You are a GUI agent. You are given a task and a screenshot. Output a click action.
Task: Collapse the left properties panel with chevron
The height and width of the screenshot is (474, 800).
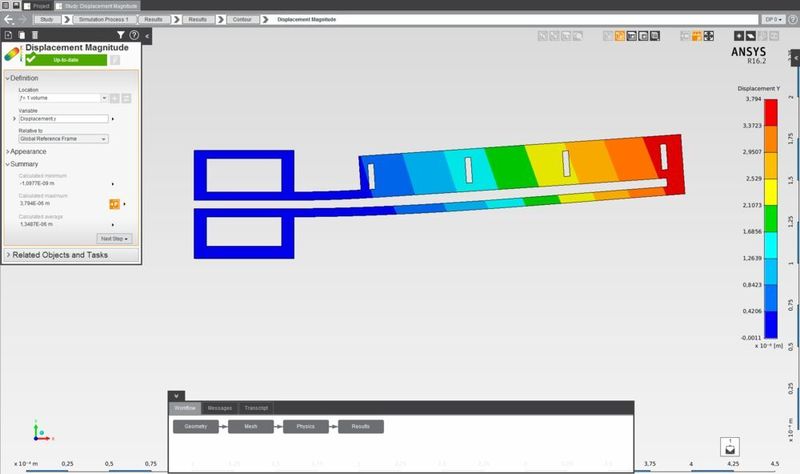pyautogui.click(x=147, y=36)
